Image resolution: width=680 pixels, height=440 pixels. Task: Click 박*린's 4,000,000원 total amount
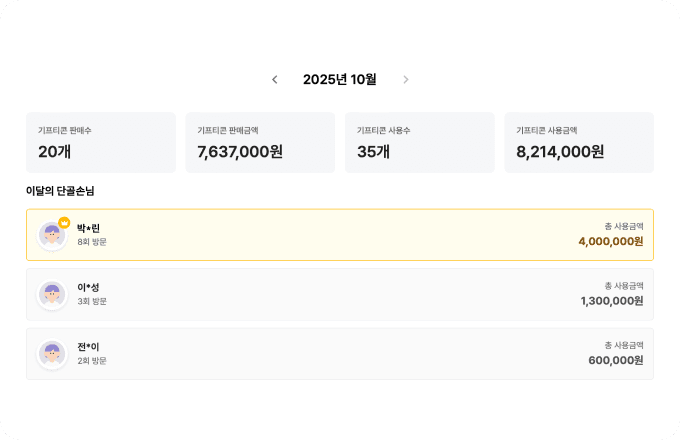point(610,241)
